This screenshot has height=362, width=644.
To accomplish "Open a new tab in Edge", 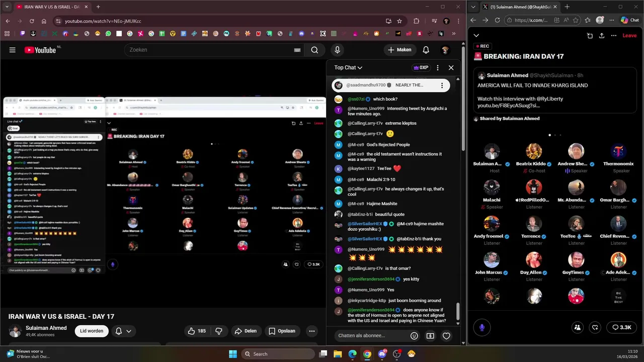I will coord(567,7).
